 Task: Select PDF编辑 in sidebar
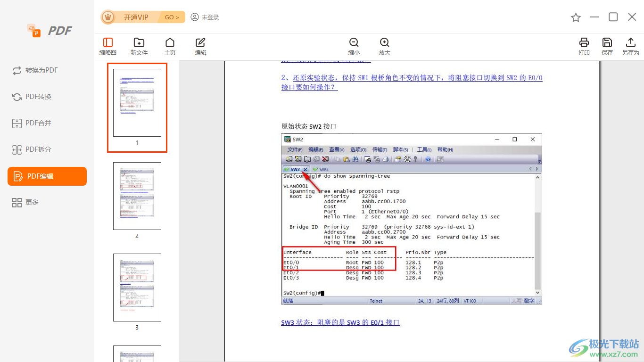(x=47, y=176)
